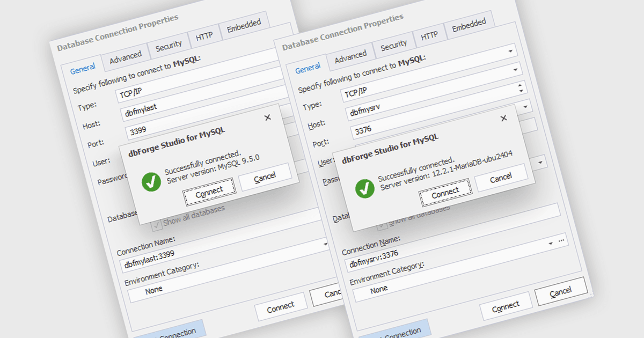This screenshot has height=338, width=644.
Task: Open the ellipsis button beside Connection Name dbfmysrv:3376
Action: coord(562,242)
